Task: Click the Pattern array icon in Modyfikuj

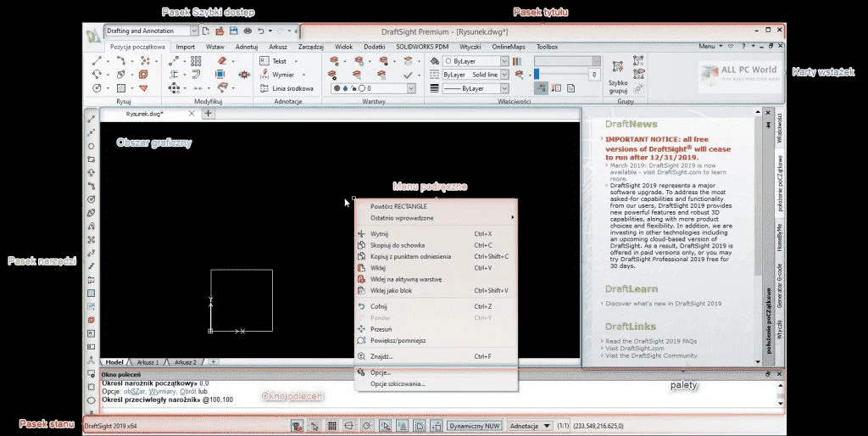Action: pyautogui.click(x=196, y=60)
